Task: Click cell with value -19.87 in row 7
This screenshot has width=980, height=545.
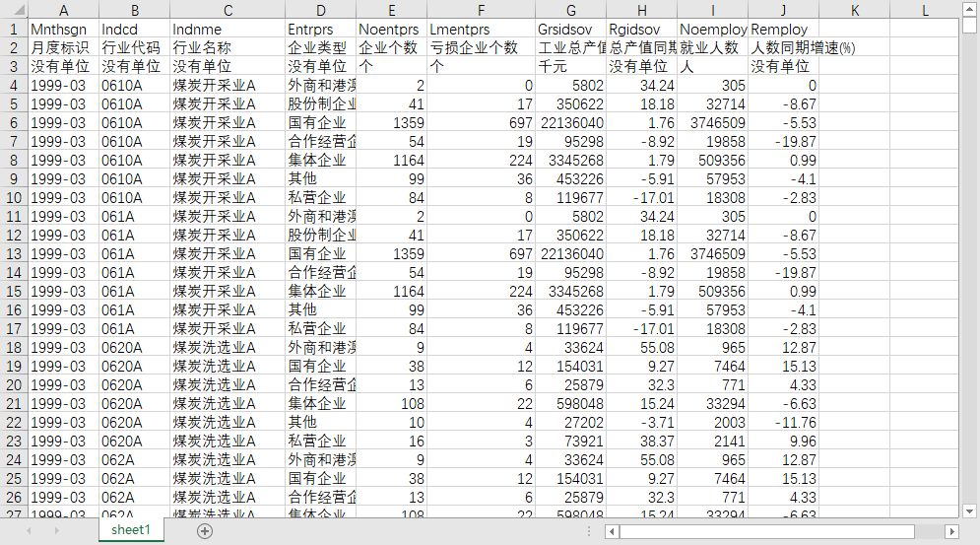Action: [783, 141]
